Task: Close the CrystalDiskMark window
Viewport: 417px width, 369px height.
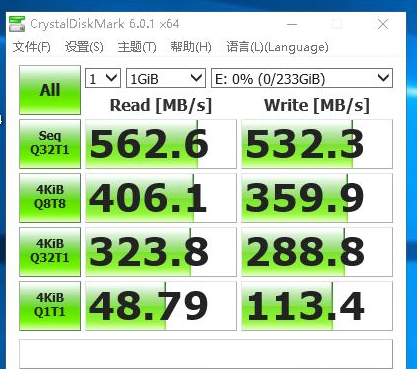Action: (x=383, y=24)
